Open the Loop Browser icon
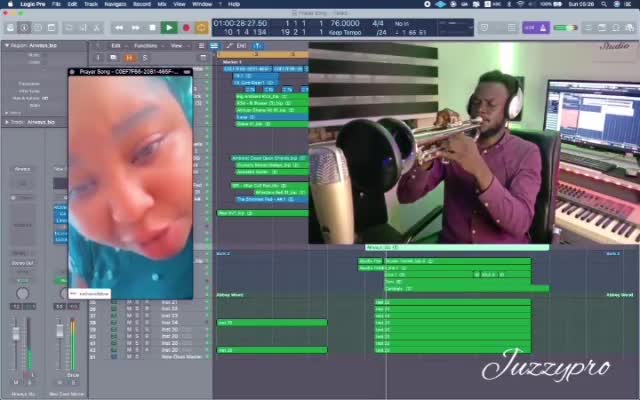 [616, 28]
